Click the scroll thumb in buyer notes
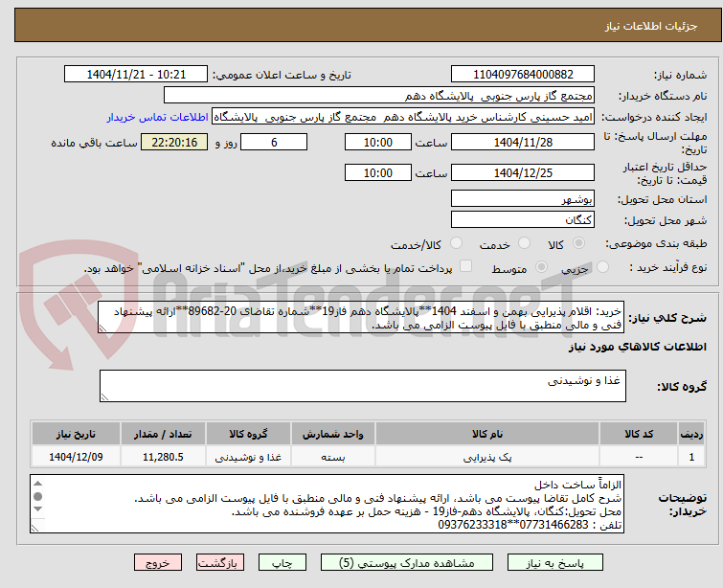Screen dimensions: 723x588 coord(38,497)
